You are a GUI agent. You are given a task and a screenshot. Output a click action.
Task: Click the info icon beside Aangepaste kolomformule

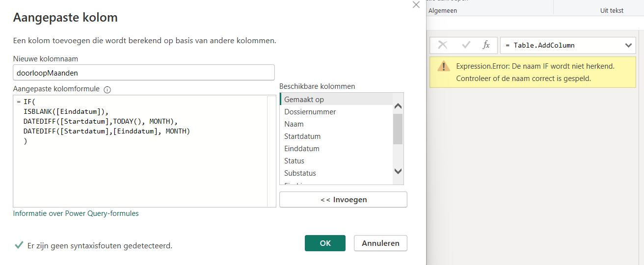point(107,90)
